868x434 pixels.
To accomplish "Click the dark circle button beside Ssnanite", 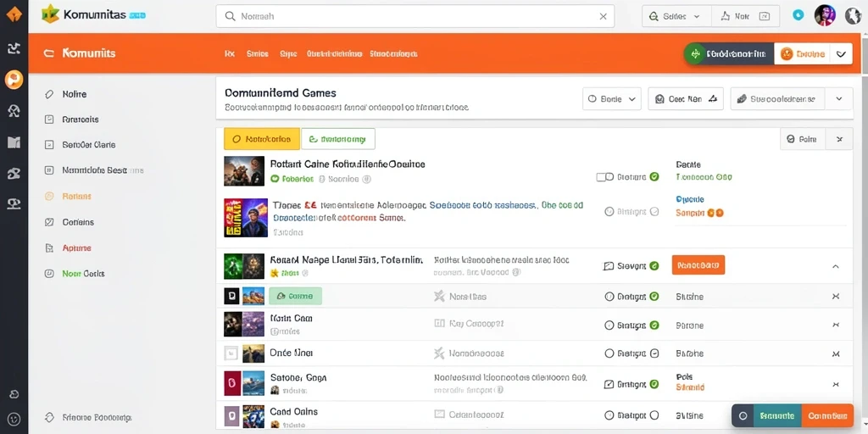I will [x=743, y=415].
